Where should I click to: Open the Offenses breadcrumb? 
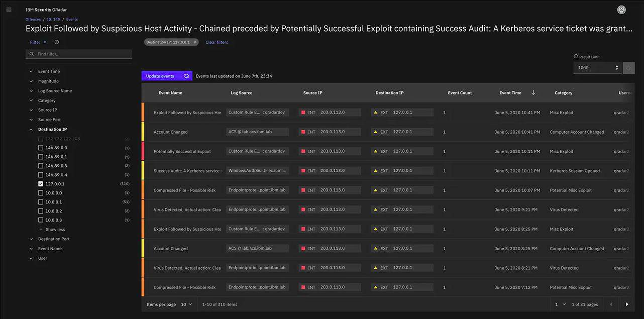pyautogui.click(x=33, y=19)
